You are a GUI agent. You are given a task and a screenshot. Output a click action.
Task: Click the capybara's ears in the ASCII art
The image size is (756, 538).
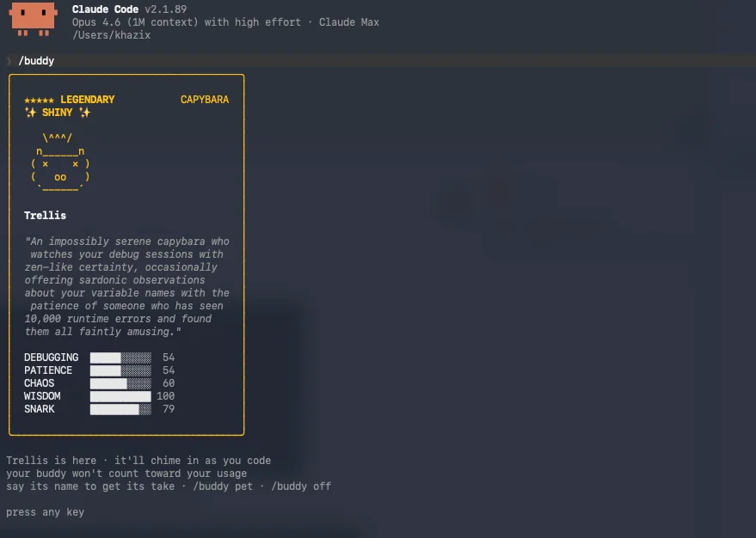(x=58, y=138)
